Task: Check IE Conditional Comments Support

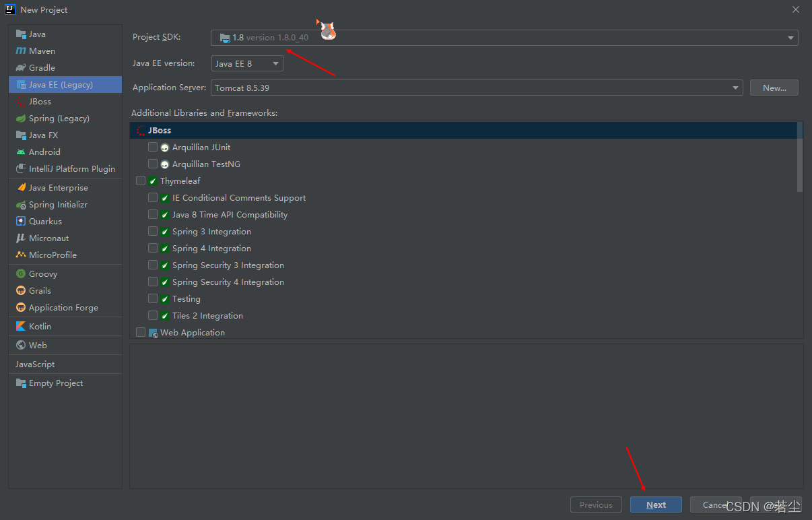Action: [153, 197]
